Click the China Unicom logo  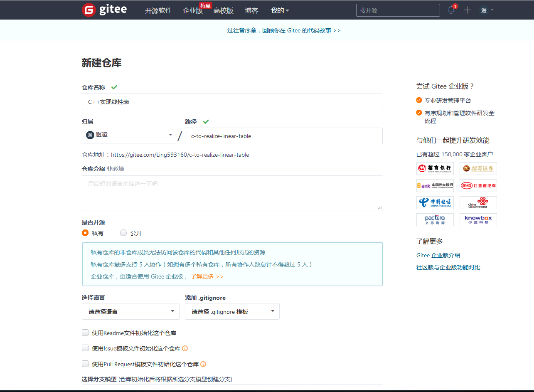coord(478,202)
